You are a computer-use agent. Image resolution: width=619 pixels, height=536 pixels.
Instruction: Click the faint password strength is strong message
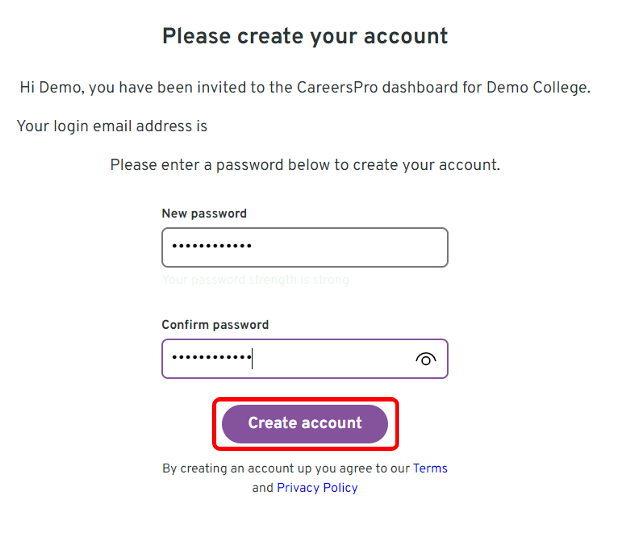click(x=255, y=280)
